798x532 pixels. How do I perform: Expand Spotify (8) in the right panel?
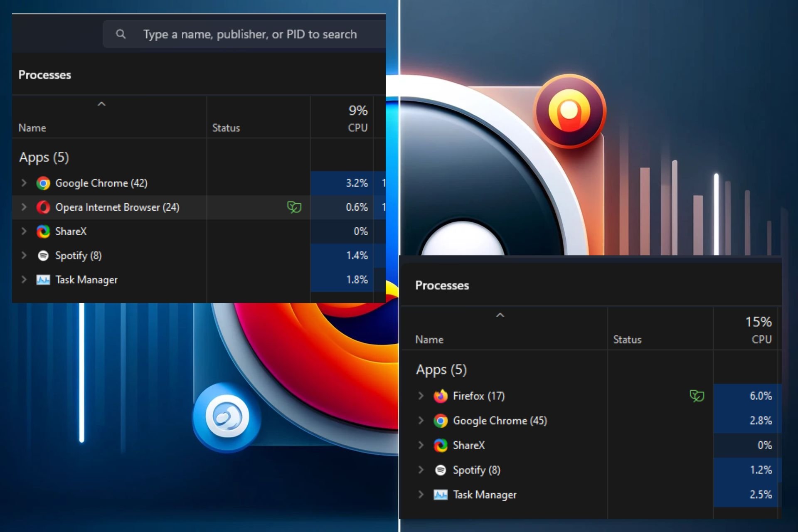point(421,470)
